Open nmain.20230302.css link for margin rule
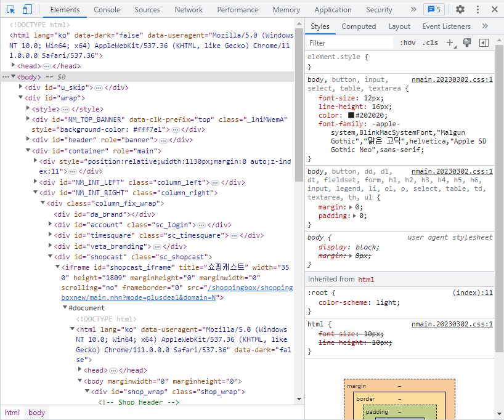 tap(452, 171)
